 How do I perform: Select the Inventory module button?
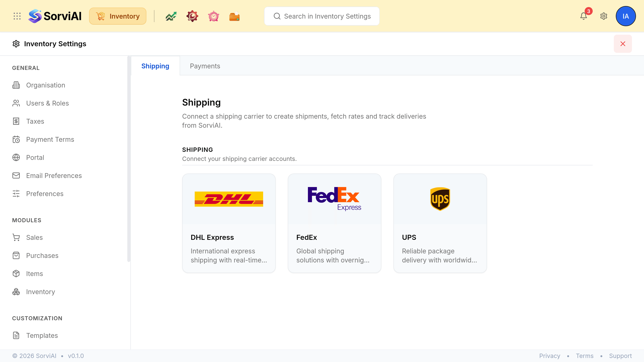(118, 16)
